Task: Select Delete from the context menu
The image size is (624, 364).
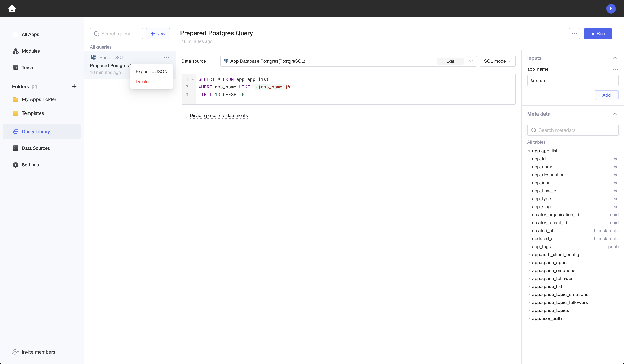Action: point(142,82)
